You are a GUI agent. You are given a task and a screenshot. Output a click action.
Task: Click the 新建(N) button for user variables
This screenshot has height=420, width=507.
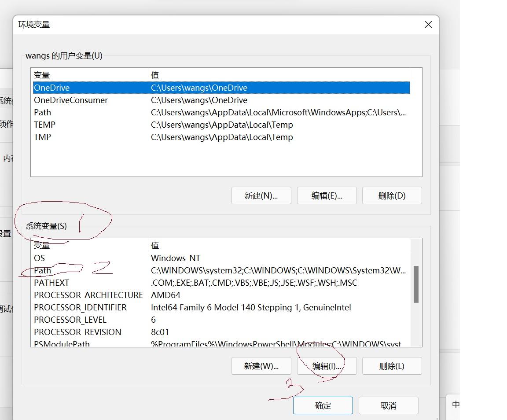click(261, 195)
